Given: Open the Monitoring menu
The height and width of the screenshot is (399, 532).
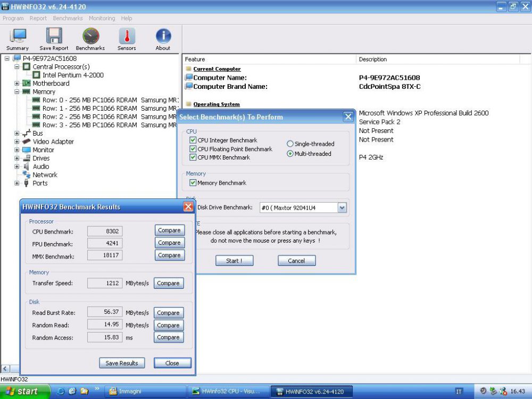Looking at the screenshot, I should pyautogui.click(x=101, y=18).
